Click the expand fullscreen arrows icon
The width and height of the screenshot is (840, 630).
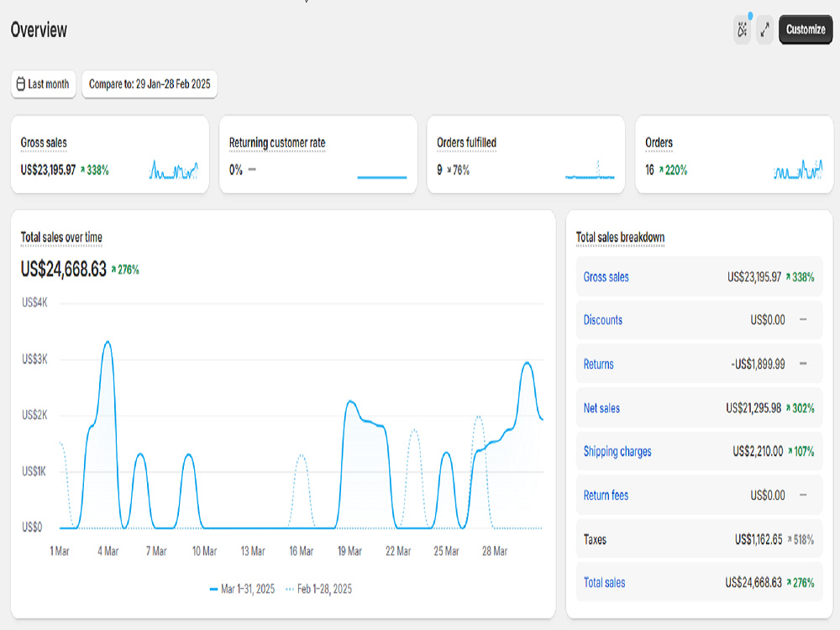[765, 29]
